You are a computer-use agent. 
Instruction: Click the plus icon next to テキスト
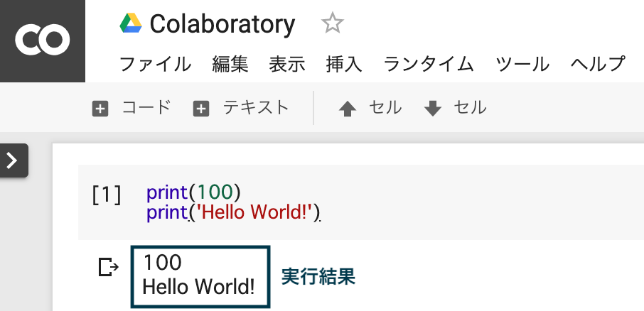click(201, 109)
